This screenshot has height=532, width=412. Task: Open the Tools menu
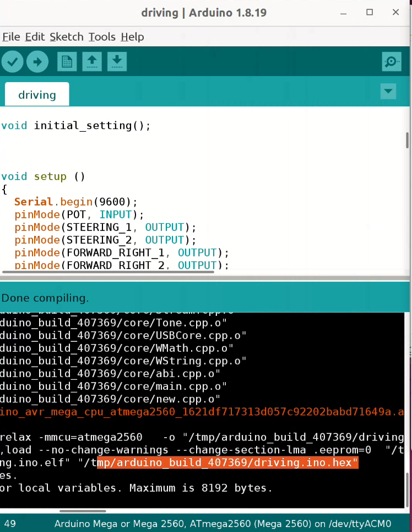(102, 36)
